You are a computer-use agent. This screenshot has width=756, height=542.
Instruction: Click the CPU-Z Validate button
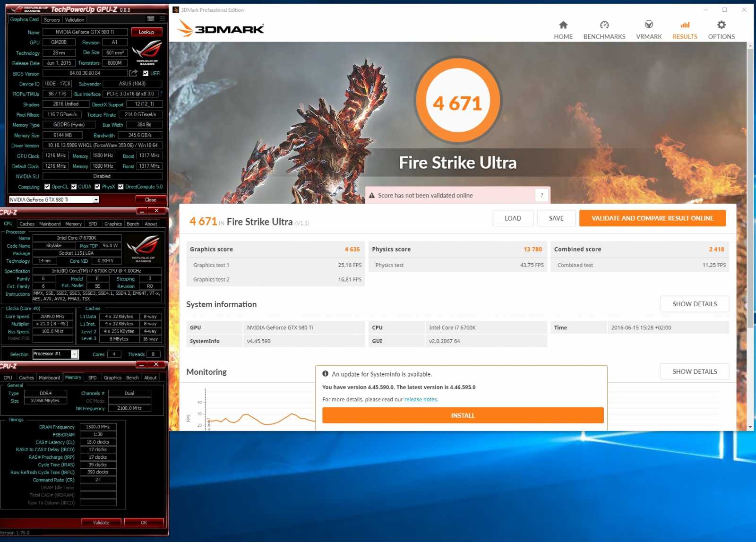pos(101,523)
